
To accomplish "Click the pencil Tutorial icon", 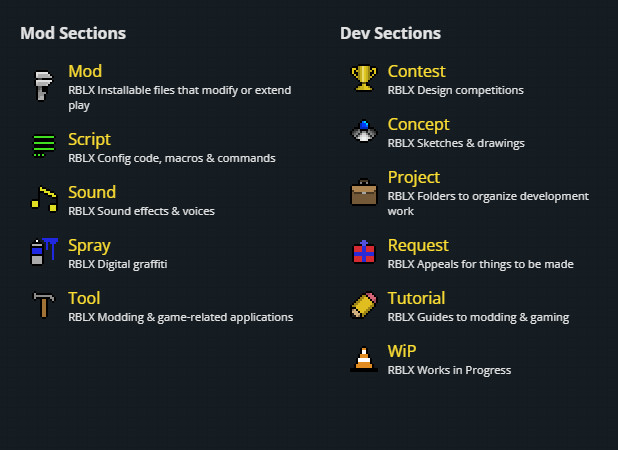I will [x=363, y=304].
